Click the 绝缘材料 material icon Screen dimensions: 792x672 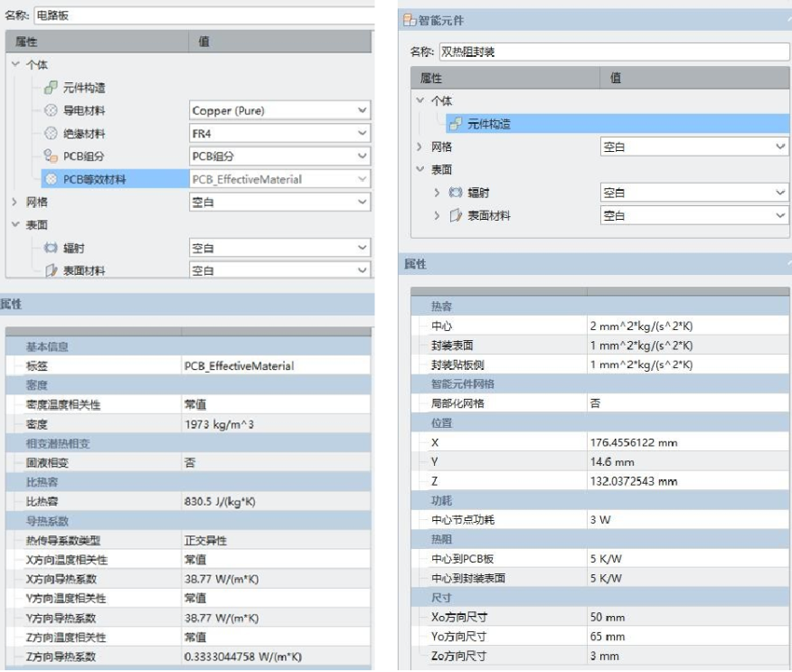[x=51, y=134]
